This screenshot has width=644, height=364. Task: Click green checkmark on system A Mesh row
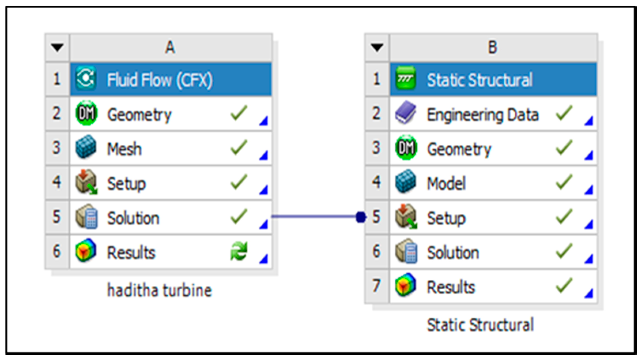coord(239,148)
